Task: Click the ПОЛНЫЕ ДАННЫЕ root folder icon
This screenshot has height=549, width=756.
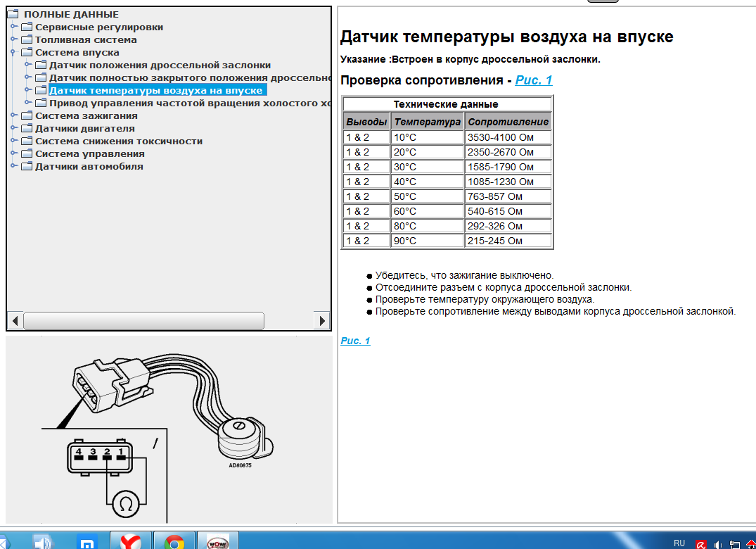Action: point(15,15)
